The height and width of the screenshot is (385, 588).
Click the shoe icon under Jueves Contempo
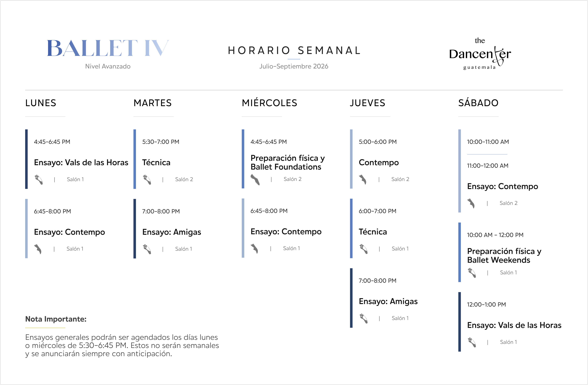pyautogui.click(x=363, y=179)
